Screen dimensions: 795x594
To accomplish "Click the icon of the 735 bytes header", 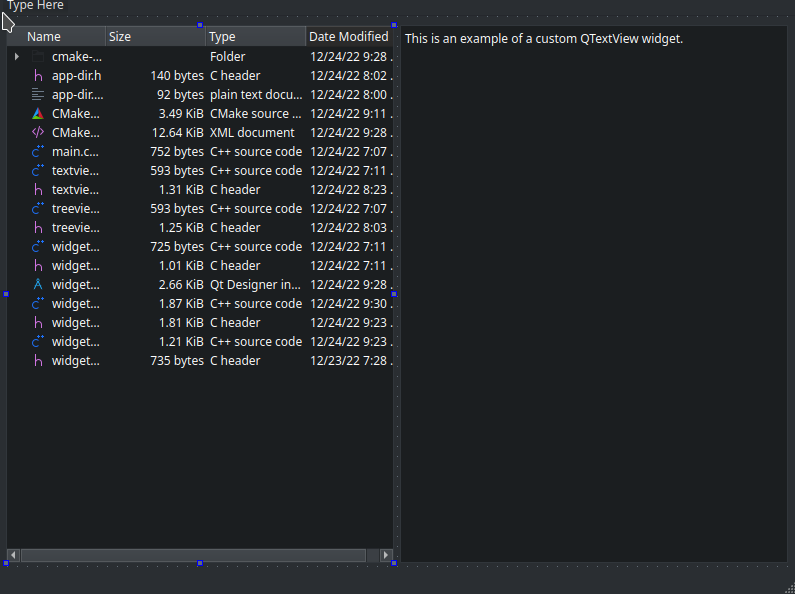I will [x=38, y=361].
